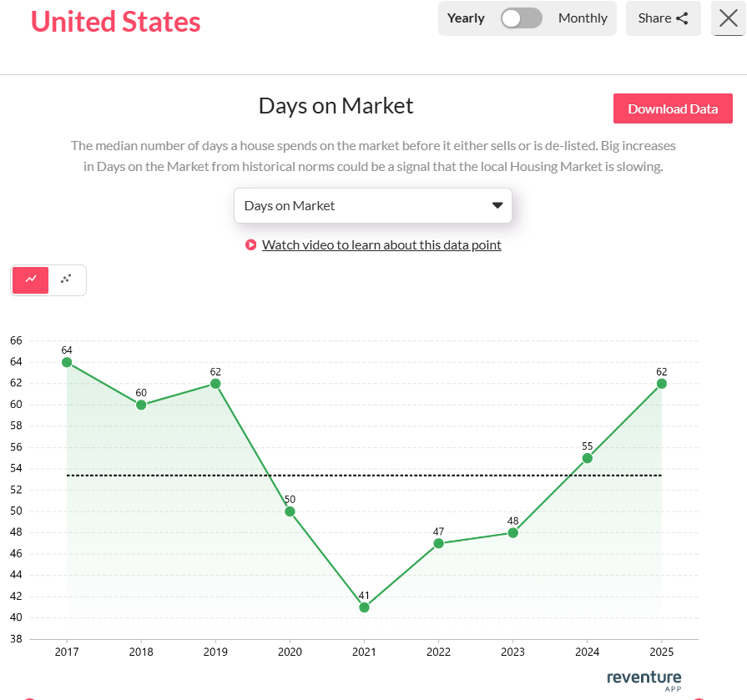Select the Monthly label
747x700 pixels.
(583, 18)
